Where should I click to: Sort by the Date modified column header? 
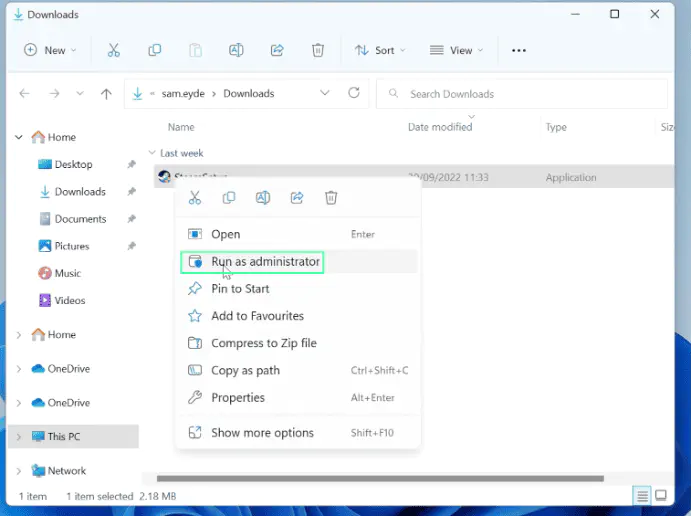point(440,127)
